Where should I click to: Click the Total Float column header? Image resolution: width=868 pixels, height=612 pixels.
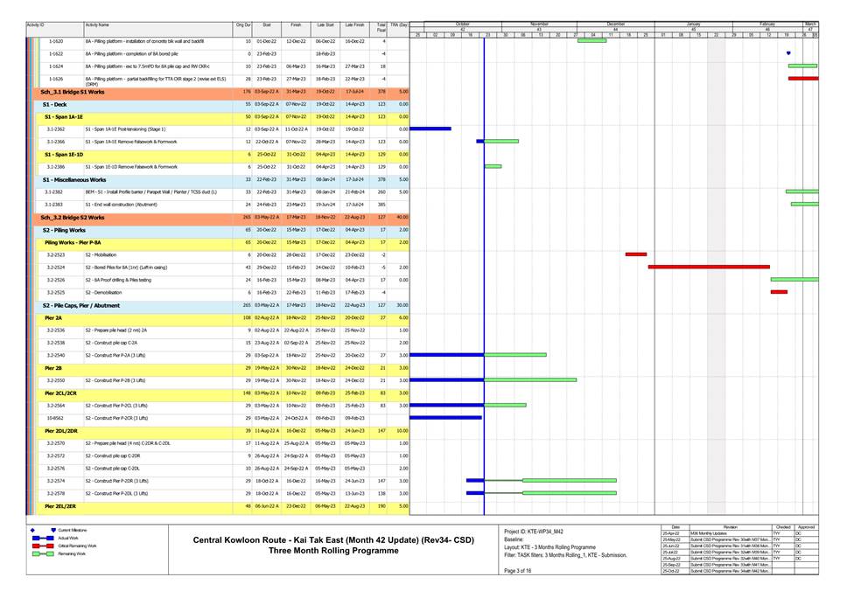pos(381,29)
